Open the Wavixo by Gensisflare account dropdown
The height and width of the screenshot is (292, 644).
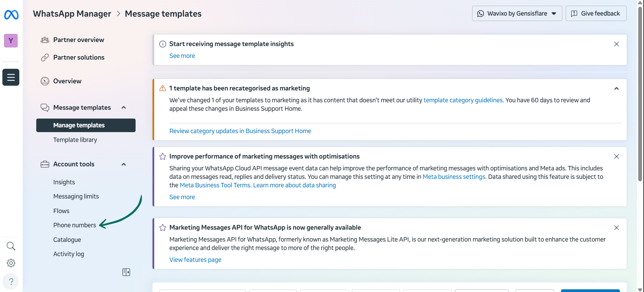[x=517, y=14]
